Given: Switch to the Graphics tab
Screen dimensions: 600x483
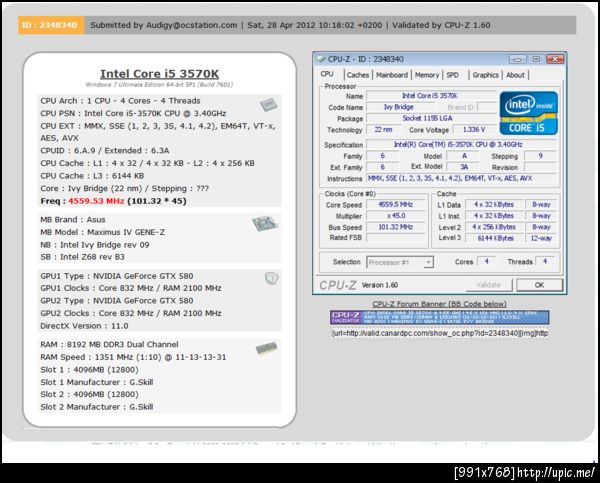Looking at the screenshot, I should click(485, 75).
